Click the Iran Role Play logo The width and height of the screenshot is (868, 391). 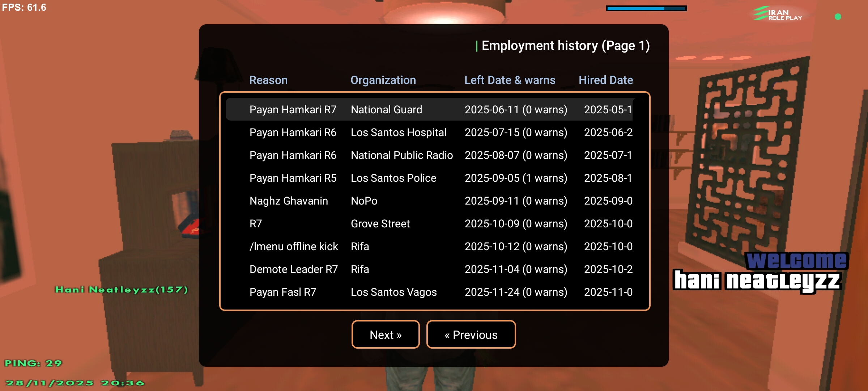point(778,14)
